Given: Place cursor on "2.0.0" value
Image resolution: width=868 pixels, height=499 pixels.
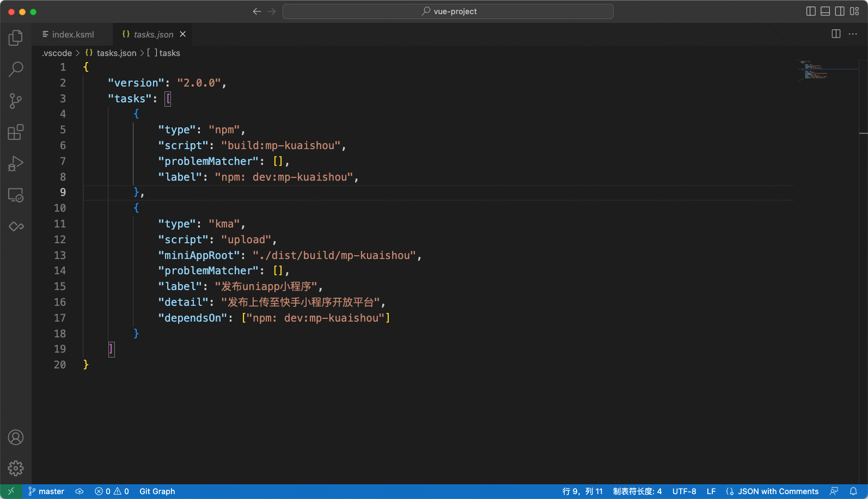Looking at the screenshot, I should (199, 83).
